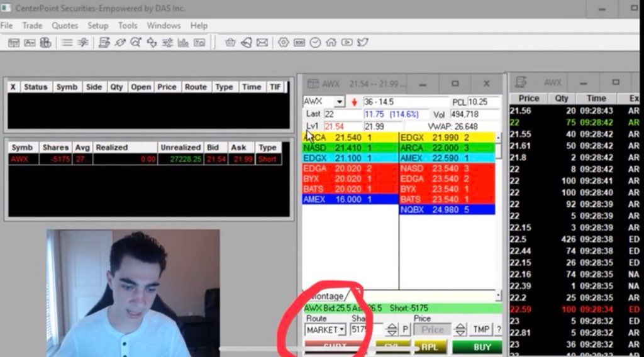
Task: Click the price up-down stepper
Action: pyautogui.click(x=460, y=329)
